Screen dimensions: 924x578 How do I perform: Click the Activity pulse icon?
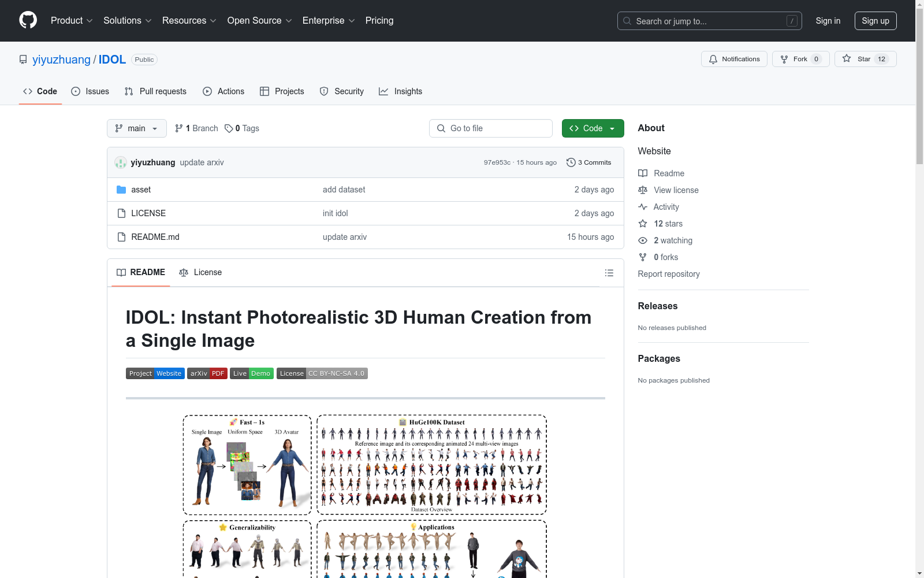pyautogui.click(x=643, y=207)
